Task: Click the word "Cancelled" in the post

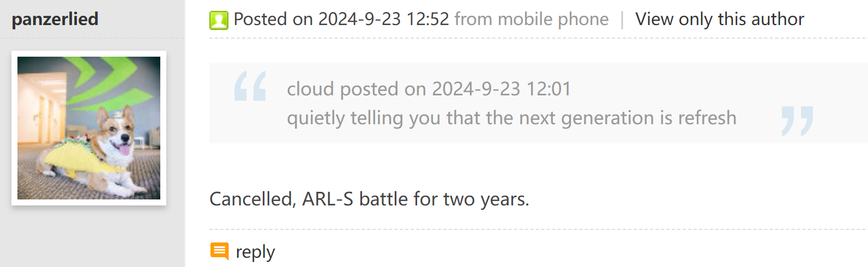Action: click(252, 199)
